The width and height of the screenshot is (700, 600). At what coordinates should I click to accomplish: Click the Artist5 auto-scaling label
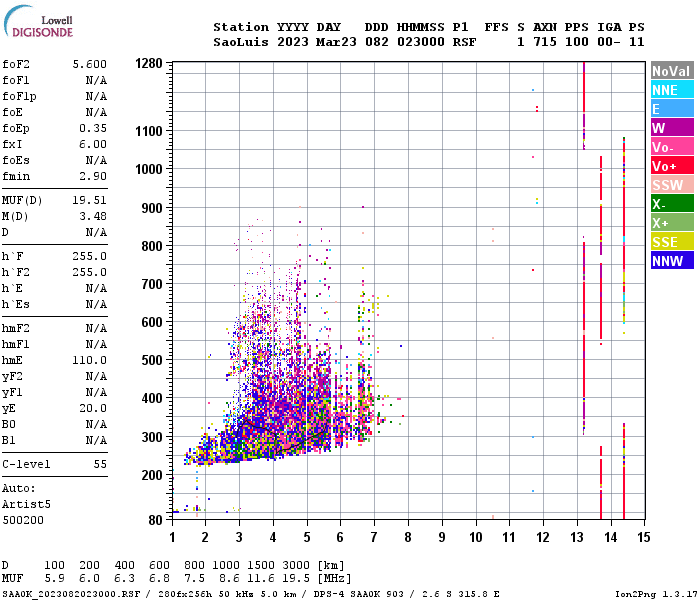[x=26, y=504]
